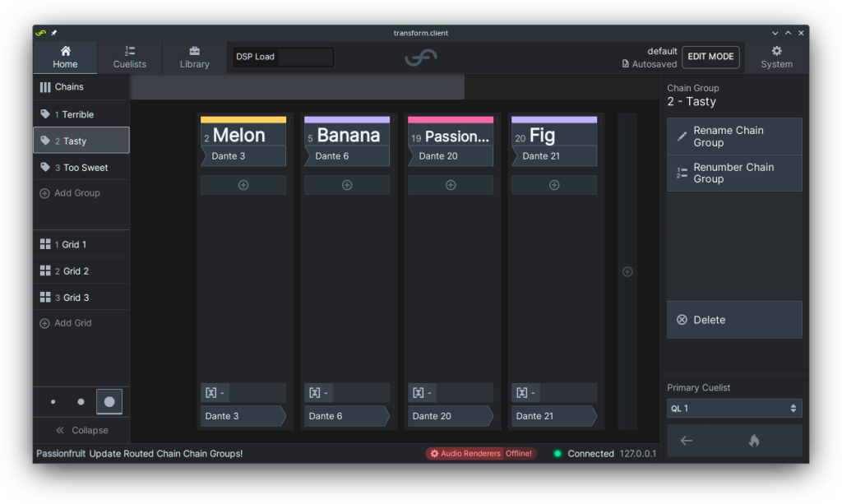Viewport: 842px width, 504px height.
Task: Select the smallest dot size option
Action: (x=53, y=402)
